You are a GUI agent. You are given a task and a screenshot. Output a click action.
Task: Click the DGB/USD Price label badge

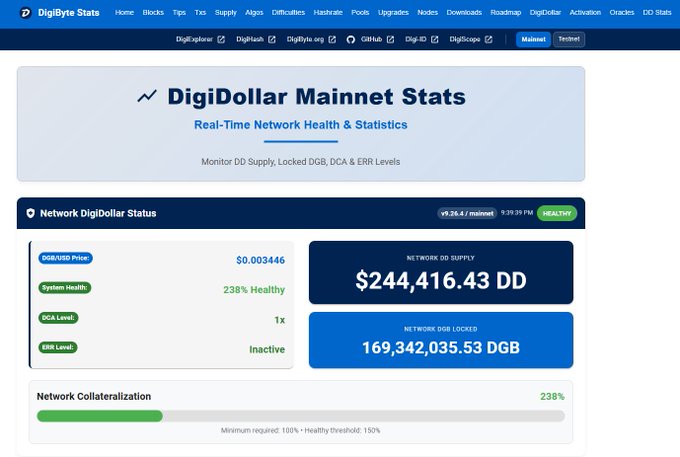[x=65, y=258]
